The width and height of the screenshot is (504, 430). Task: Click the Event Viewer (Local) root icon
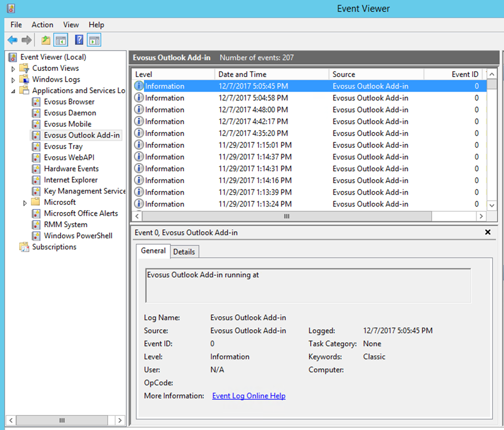click(13, 57)
